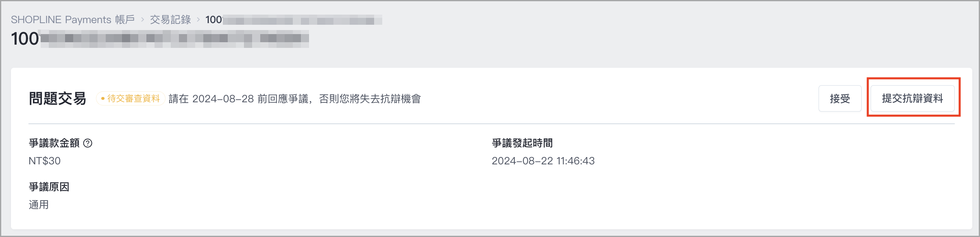Click the 問題交易 section heading

[57, 99]
